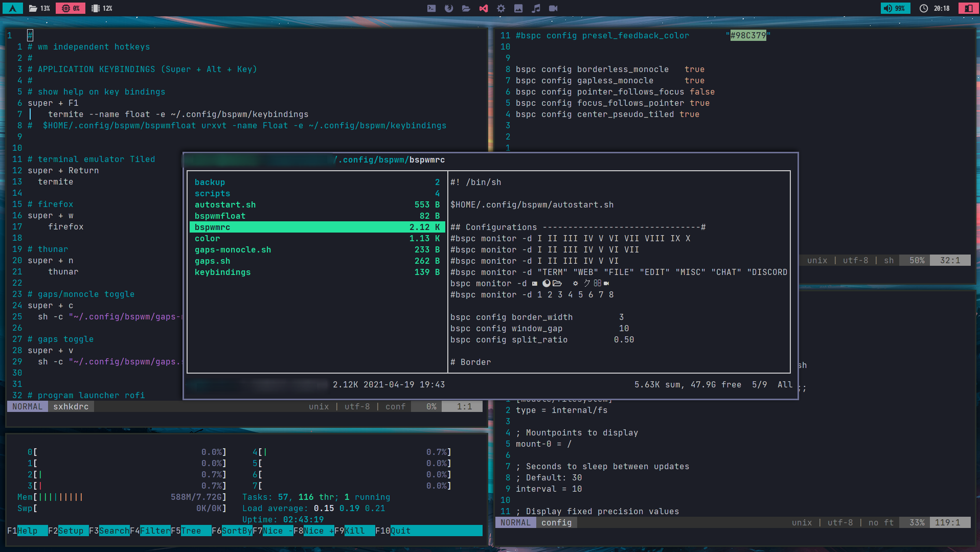This screenshot has height=552, width=980.
Task: Click NORMAL mode indicator in sxhkdrc statusline
Action: 28,406
